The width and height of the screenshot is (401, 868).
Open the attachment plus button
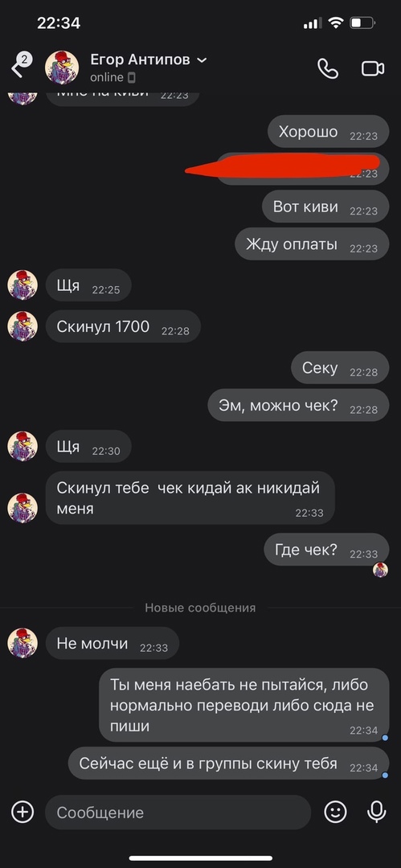[23, 812]
